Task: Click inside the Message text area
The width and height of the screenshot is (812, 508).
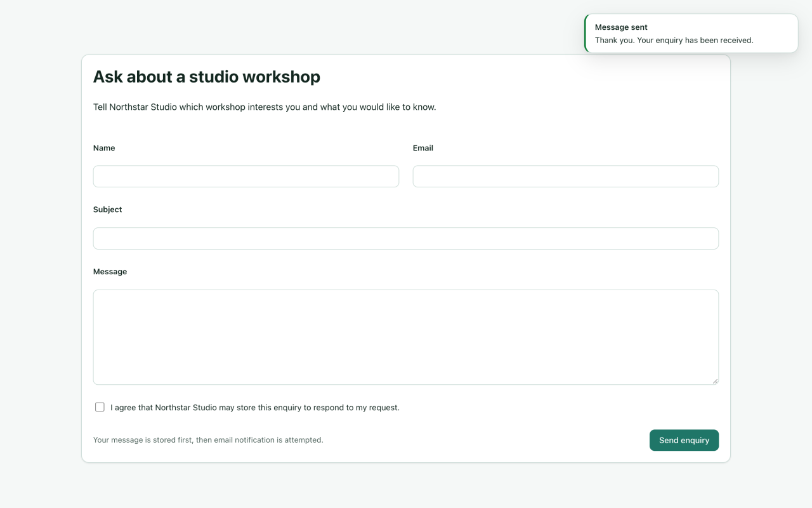Action: point(406,337)
